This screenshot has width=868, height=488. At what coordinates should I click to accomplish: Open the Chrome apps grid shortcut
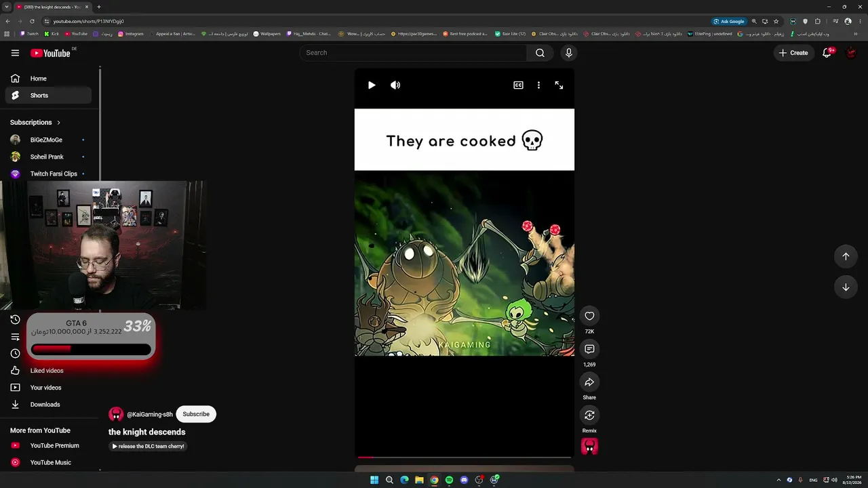coord(7,34)
